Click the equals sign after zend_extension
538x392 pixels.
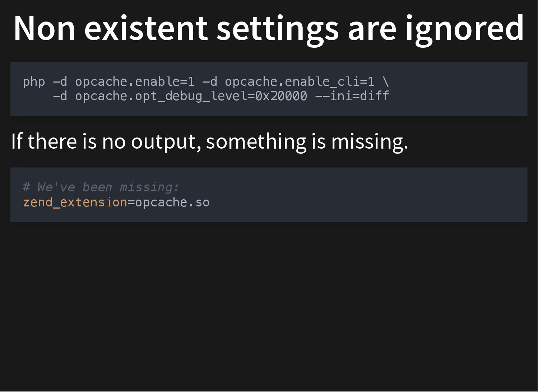131,202
